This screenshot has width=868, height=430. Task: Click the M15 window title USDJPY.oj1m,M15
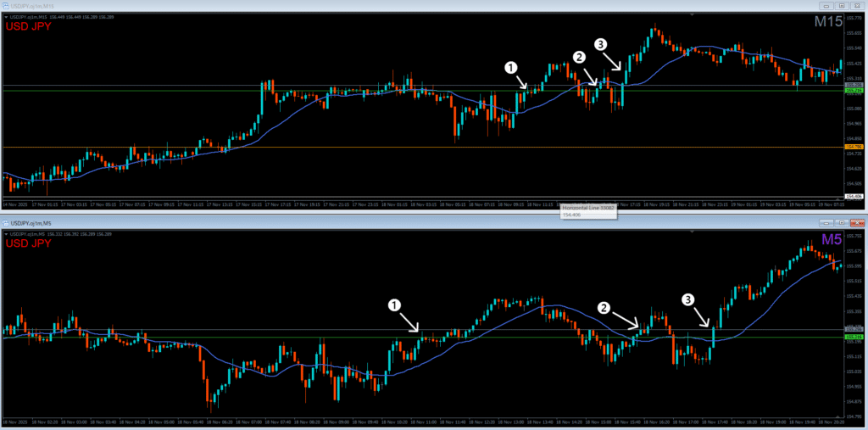coord(33,6)
